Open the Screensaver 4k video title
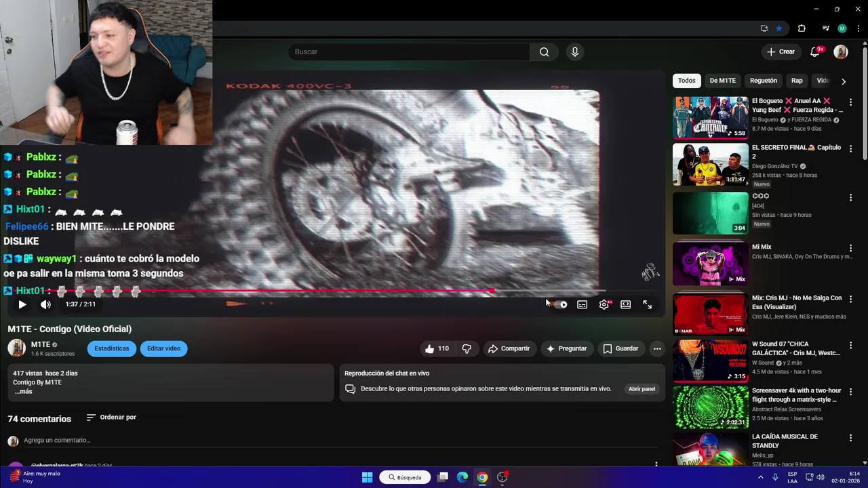Viewport: 868px width, 488px height. tap(797, 395)
